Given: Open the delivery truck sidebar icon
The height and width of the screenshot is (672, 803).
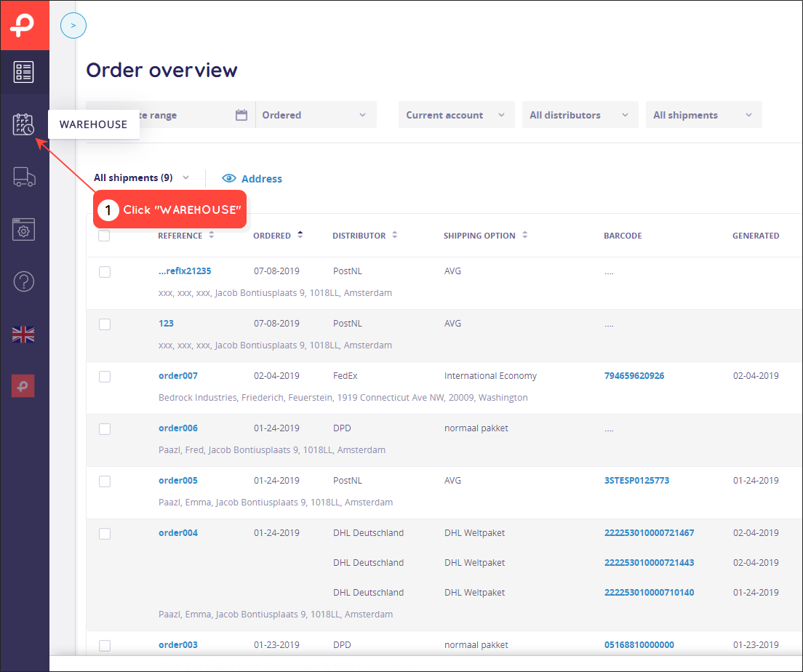Looking at the screenshot, I should (24, 177).
